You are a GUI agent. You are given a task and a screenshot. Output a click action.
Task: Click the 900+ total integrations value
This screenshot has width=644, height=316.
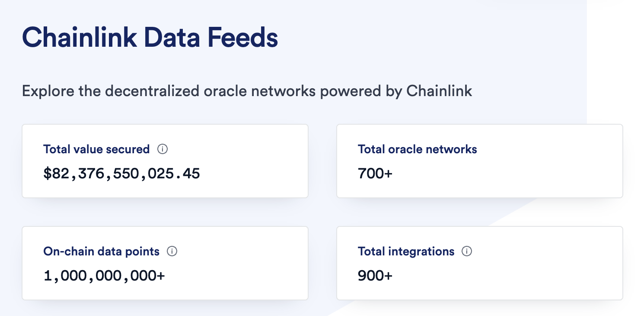coord(374,275)
